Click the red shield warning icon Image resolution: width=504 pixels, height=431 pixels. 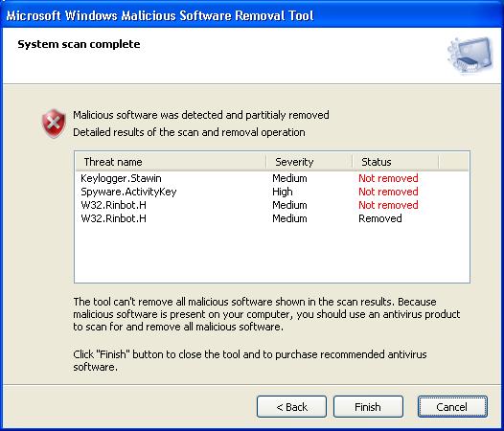pyautogui.click(x=54, y=124)
